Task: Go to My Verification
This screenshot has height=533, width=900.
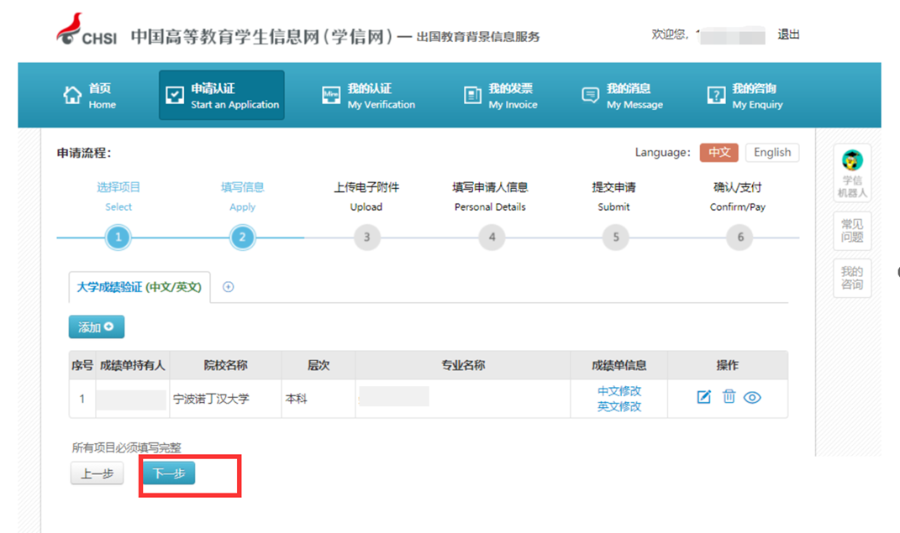Action: 368,95
